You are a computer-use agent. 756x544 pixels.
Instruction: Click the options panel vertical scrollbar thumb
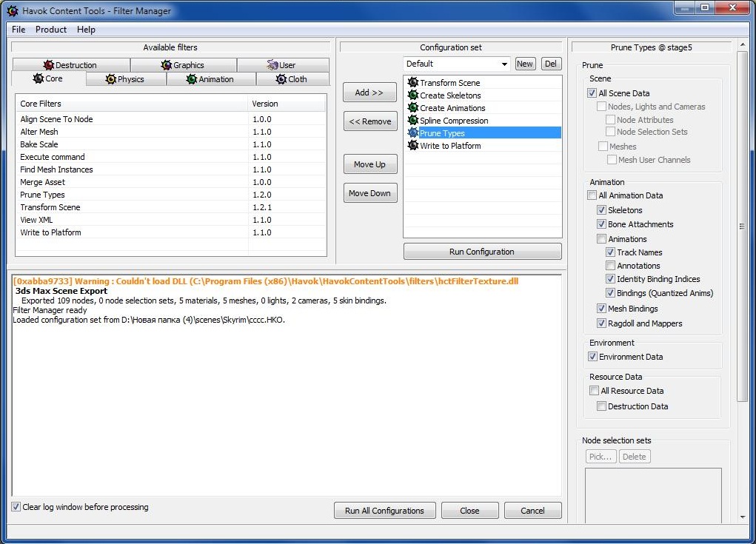coord(742,226)
